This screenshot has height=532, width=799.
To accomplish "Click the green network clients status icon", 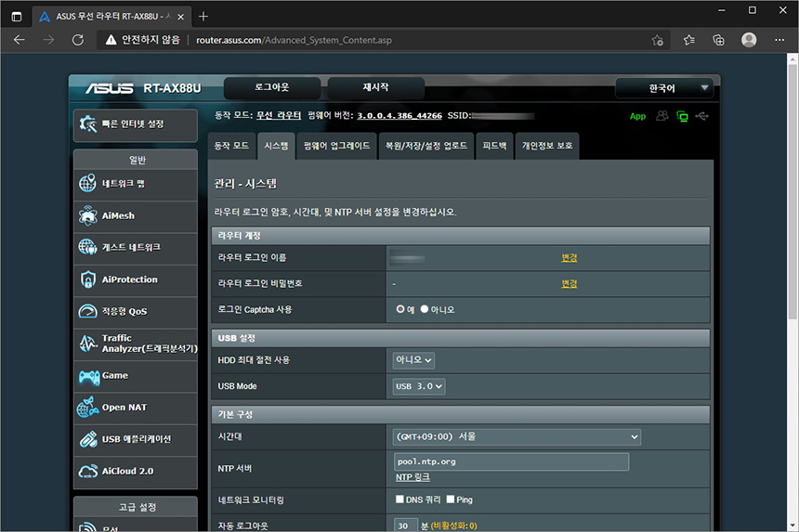I will 682,116.
